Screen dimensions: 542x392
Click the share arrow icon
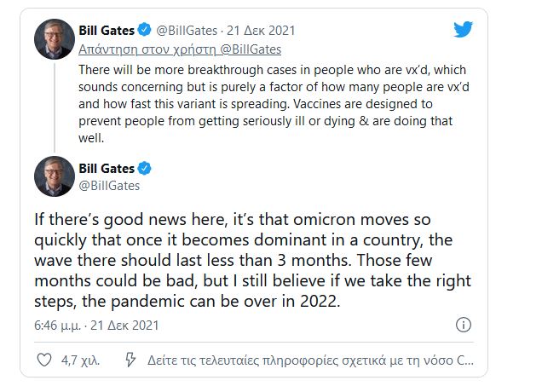click(x=130, y=360)
